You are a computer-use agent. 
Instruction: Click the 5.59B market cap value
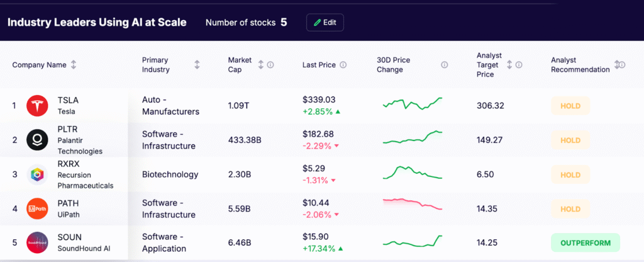coord(240,208)
